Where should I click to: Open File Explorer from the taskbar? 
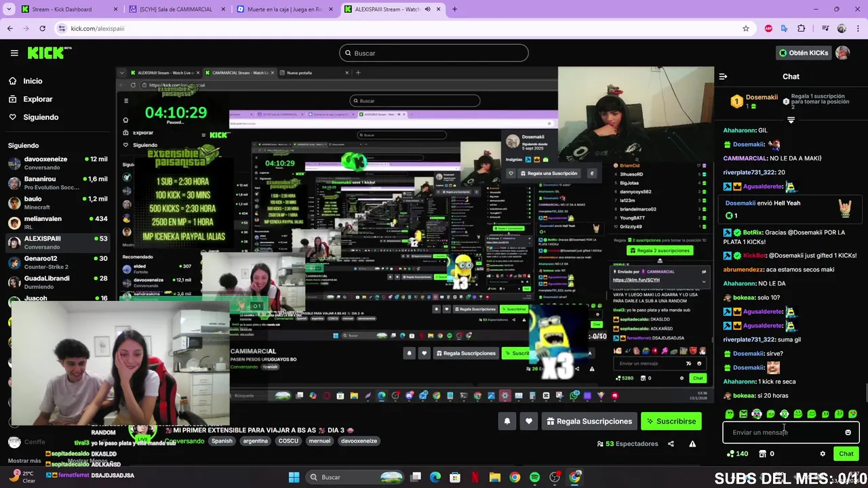tap(495, 477)
